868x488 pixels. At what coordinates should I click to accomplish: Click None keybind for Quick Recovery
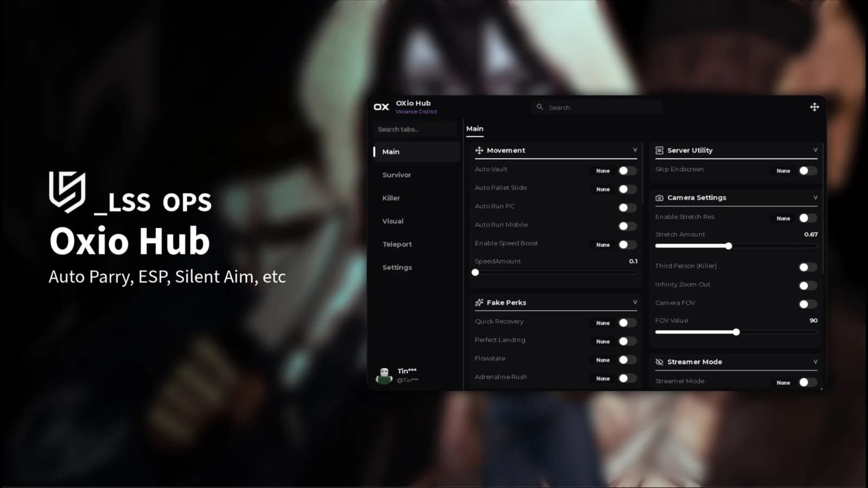603,323
